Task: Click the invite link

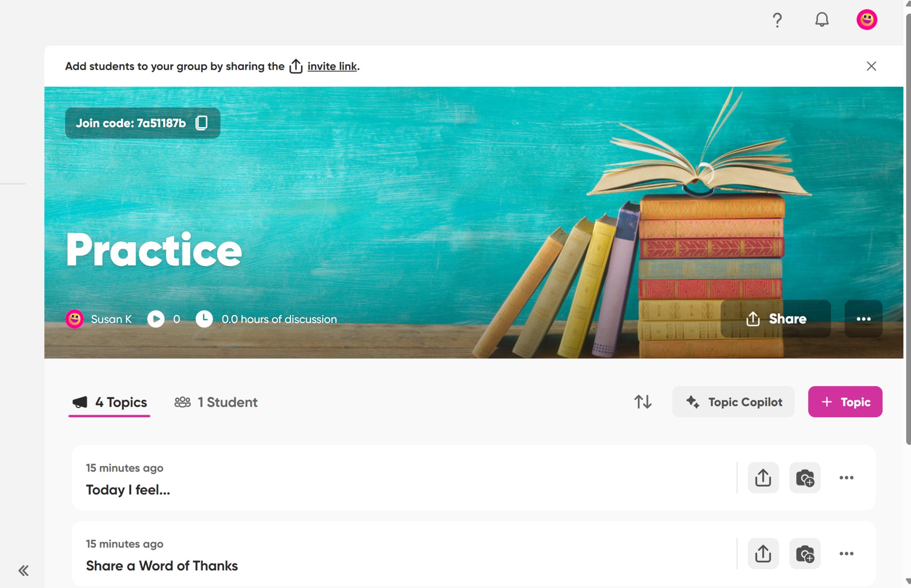Action: (x=332, y=66)
